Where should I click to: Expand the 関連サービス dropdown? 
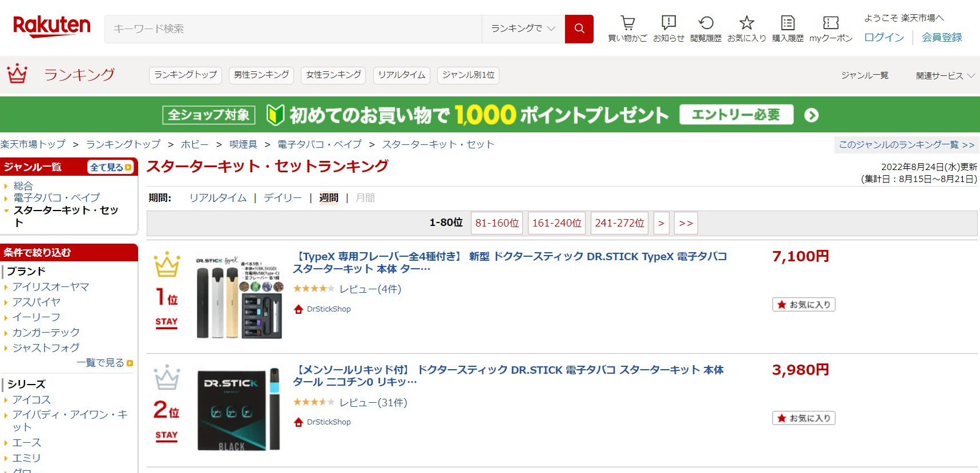tap(945, 75)
